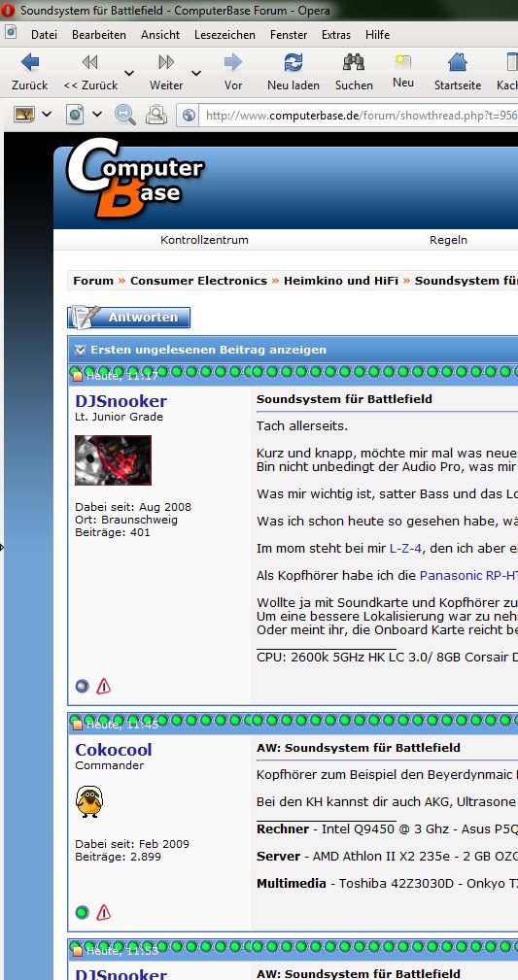This screenshot has width=518, height=980.
Task: Click the author mode page icon
Action: (76, 115)
